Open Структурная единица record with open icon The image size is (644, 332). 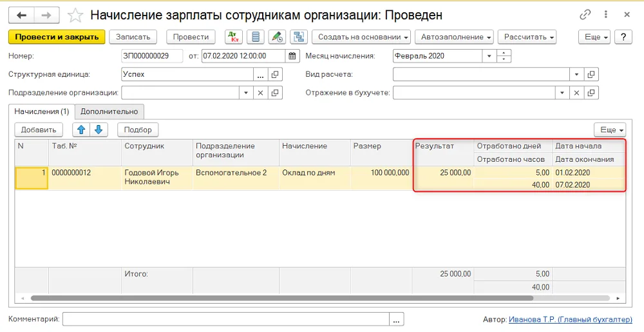click(x=275, y=75)
